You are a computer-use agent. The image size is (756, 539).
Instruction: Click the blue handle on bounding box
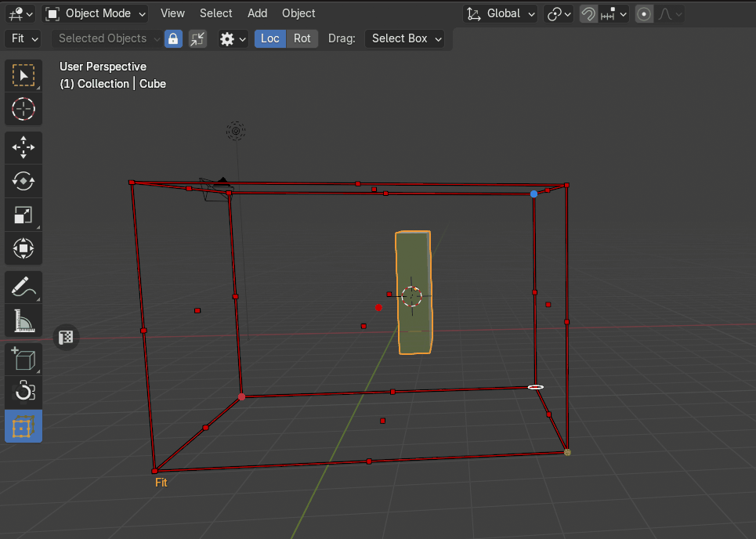coord(534,194)
